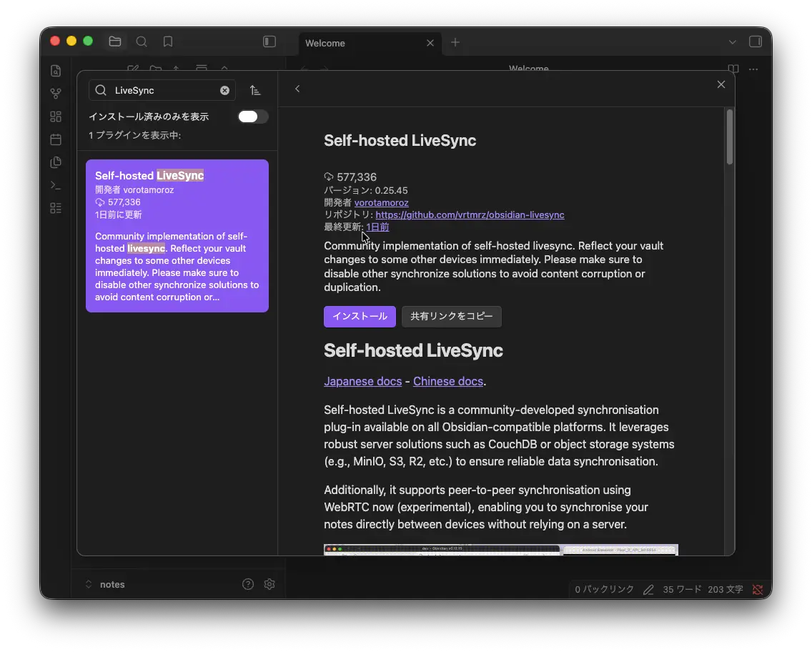Image resolution: width=812 pixels, height=652 pixels.
Task: Toggle editing mode pencil status icon
Action: 648,589
